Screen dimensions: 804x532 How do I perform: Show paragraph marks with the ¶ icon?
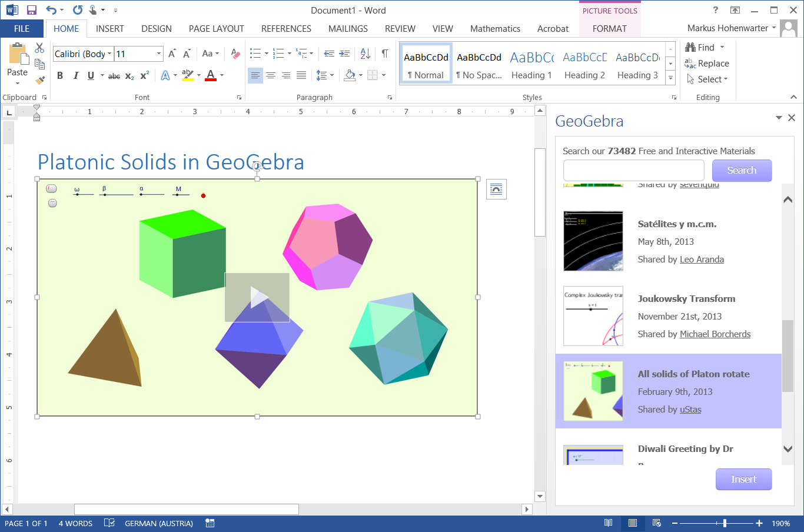[x=384, y=53]
